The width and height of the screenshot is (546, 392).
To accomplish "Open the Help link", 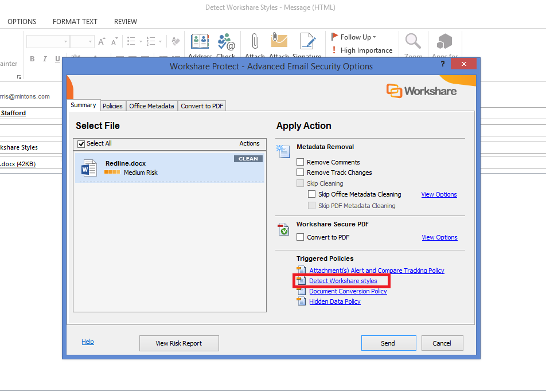I will [x=88, y=342].
